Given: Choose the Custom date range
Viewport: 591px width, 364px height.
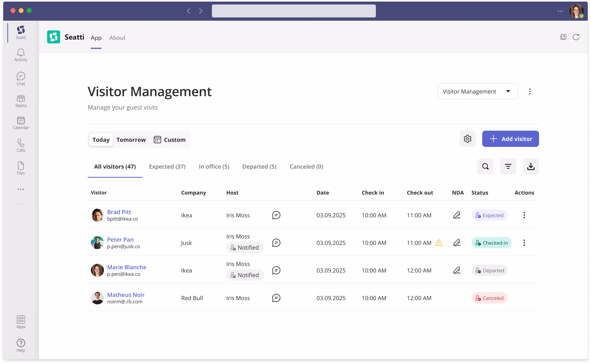Looking at the screenshot, I should click(170, 140).
